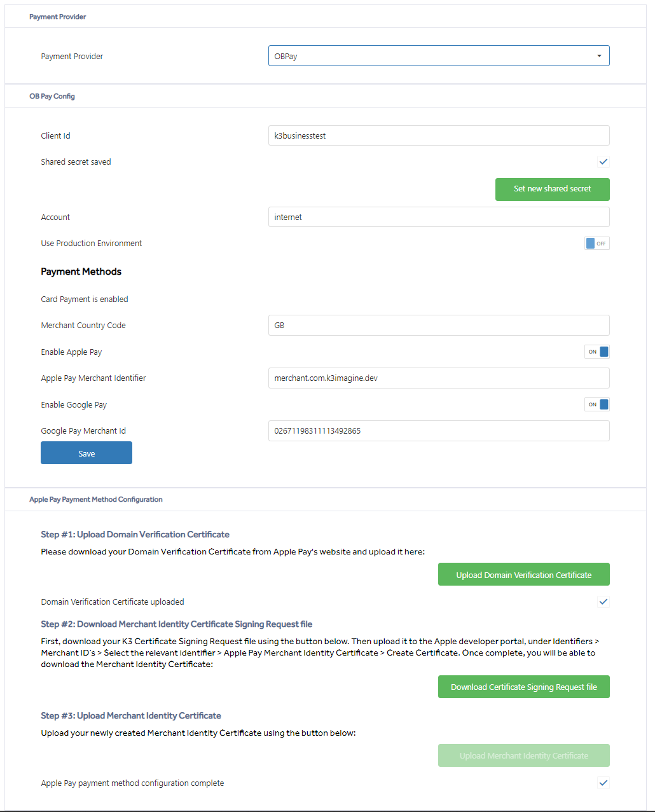The width and height of the screenshot is (655, 812).
Task: Switch on Use Production Environment toggle
Action: [597, 244]
